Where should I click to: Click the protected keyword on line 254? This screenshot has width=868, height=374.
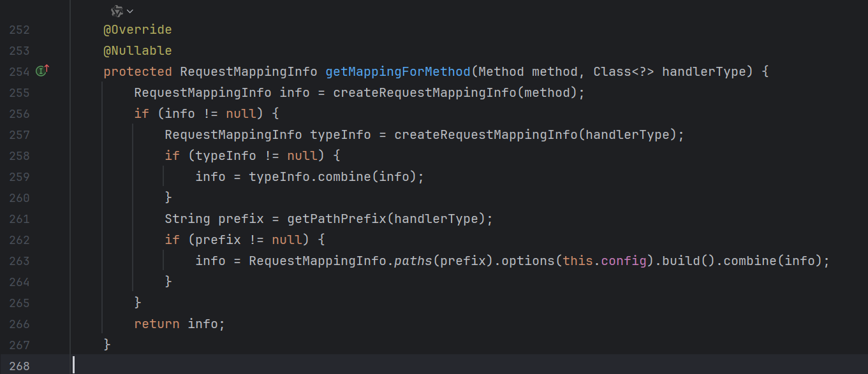[138, 71]
